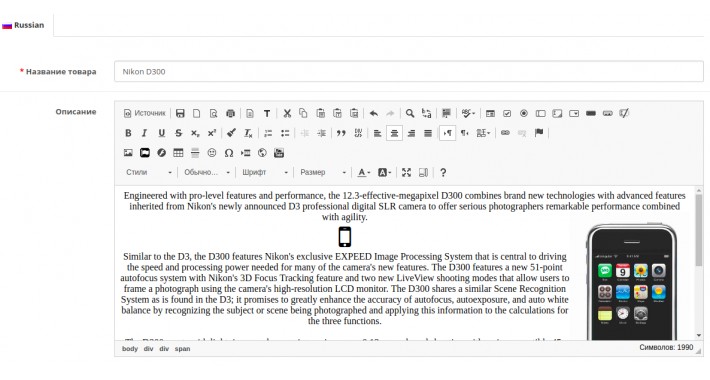The width and height of the screenshot is (710, 380).
Task: Open the Стили styles dropdown
Action: tap(149, 173)
